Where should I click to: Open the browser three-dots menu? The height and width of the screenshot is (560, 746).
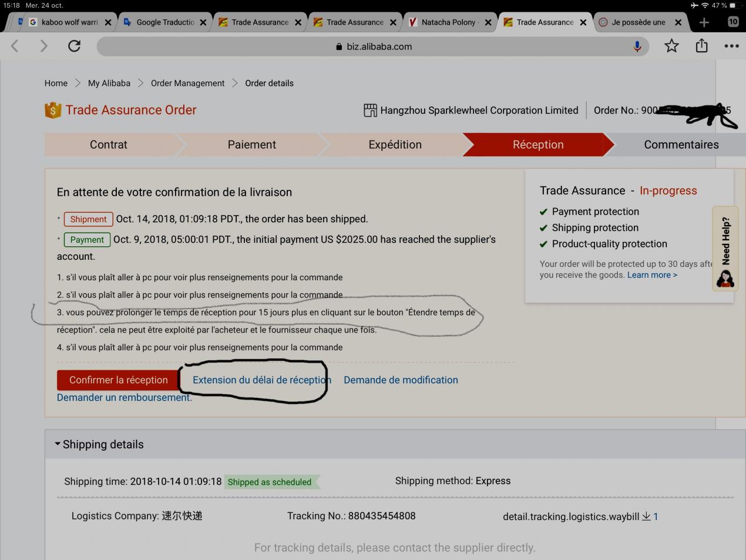tap(731, 46)
